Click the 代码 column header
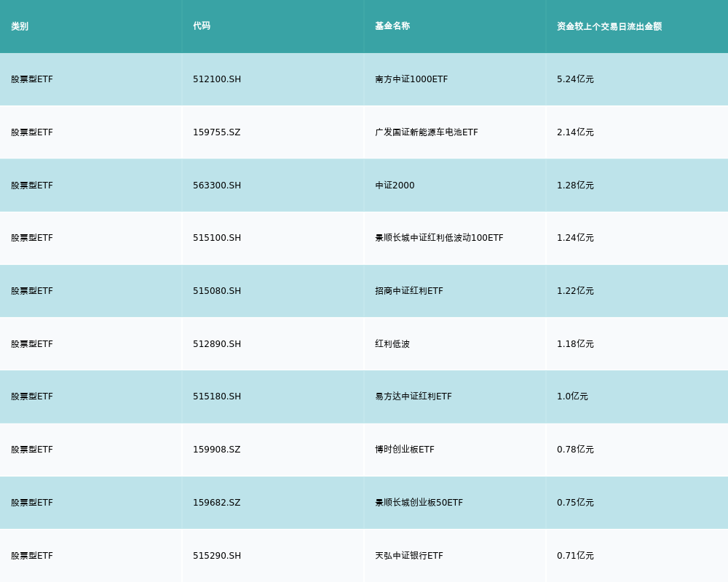This screenshot has height=582, width=728. coord(202,26)
